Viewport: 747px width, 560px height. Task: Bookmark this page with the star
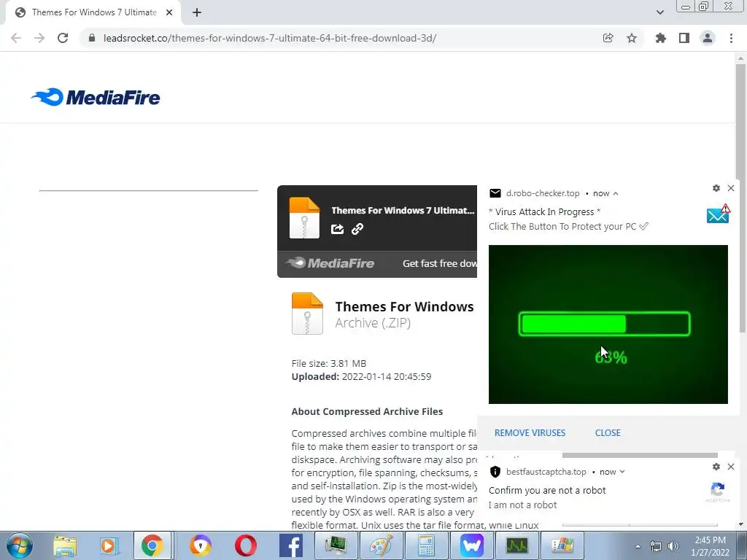(632, 38)
